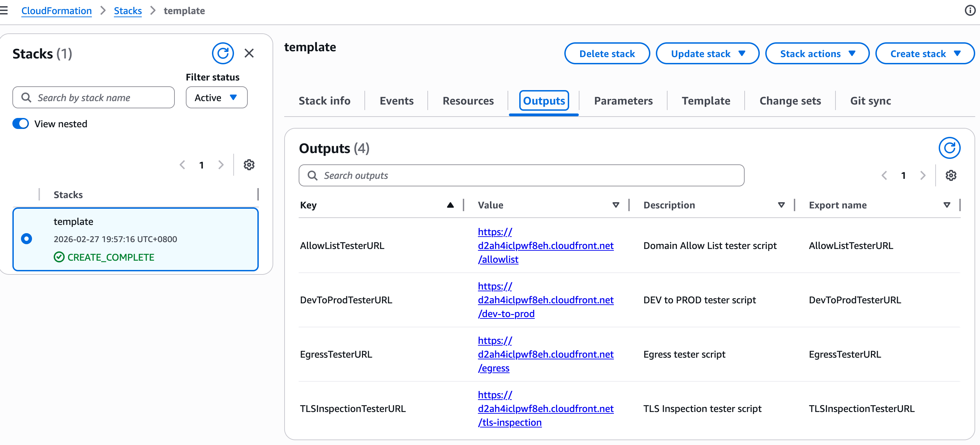The height and width of the screenshot is (445, 980).
Task: Open the EgressTesterURL cloudfront link
Action: [x=545, y=354]
